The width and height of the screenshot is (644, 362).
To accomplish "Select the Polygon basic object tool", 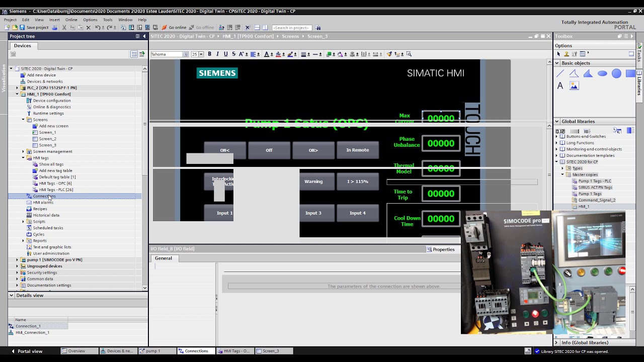I will pyautogui.click(x=588, y=73).
